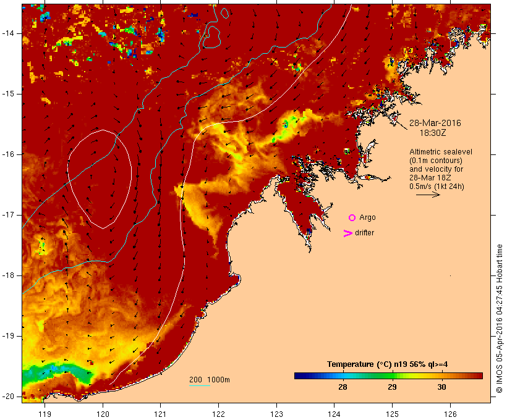Click the small cyan closed contour near 14°S
The image size is (507, 420).
pyautogui.click(x=211, y=38)
